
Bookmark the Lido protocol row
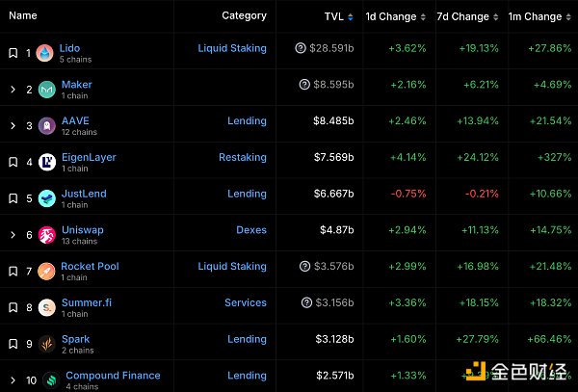(13, 53)
